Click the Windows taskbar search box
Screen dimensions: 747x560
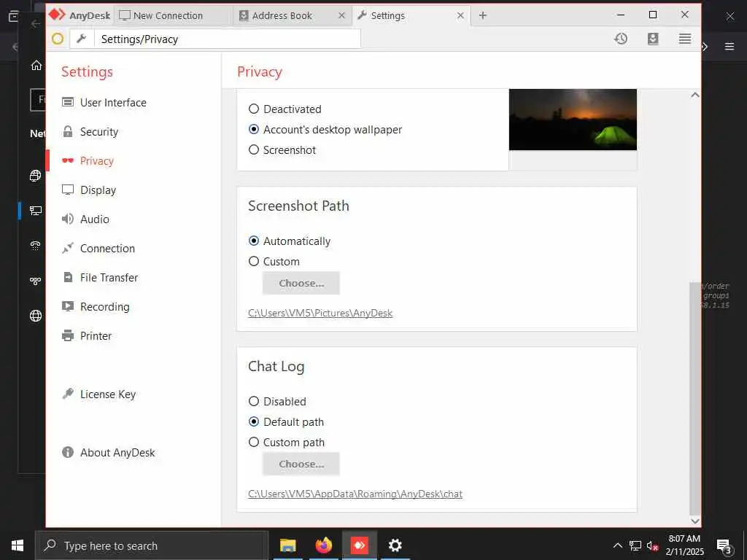pyautogui.click(x=152, y=545)
